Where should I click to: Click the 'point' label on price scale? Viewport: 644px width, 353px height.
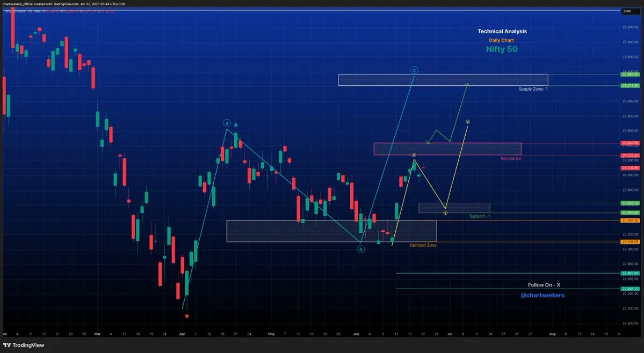point(631,11)
